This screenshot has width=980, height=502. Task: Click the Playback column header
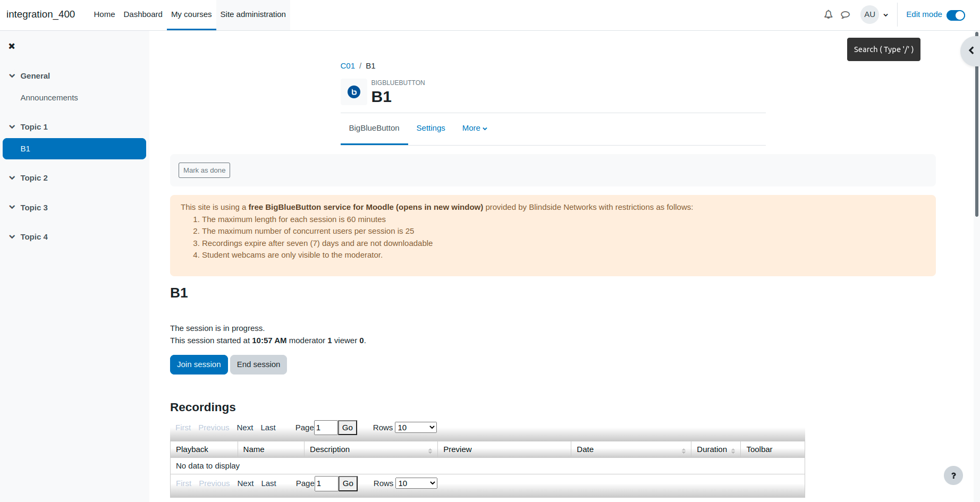(x=204, y=449)
